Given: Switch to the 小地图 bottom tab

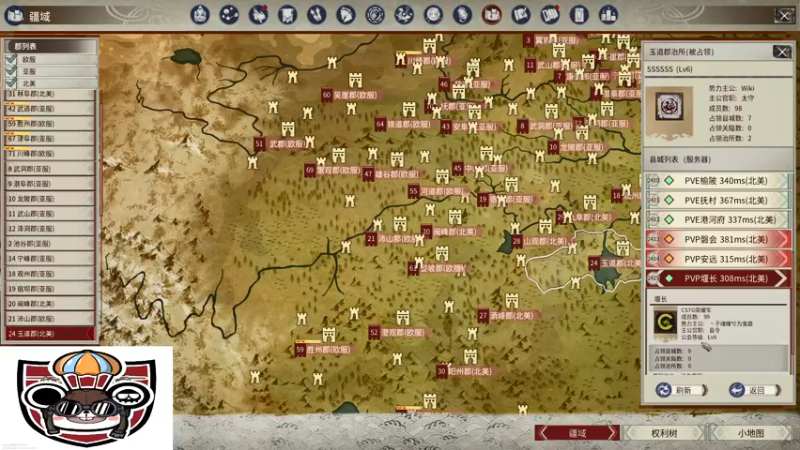Looking at the screenshot, I should coord(751,433).
